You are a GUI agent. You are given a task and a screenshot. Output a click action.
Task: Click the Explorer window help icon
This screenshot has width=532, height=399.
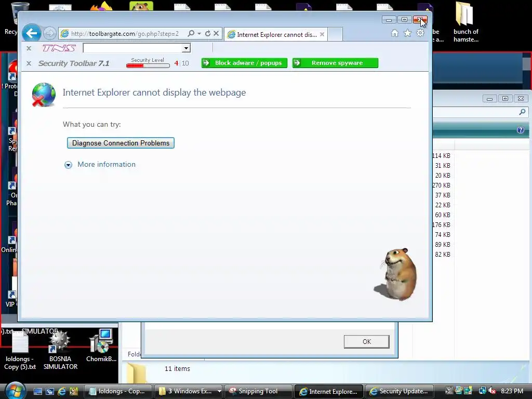[x=521, y=130]
